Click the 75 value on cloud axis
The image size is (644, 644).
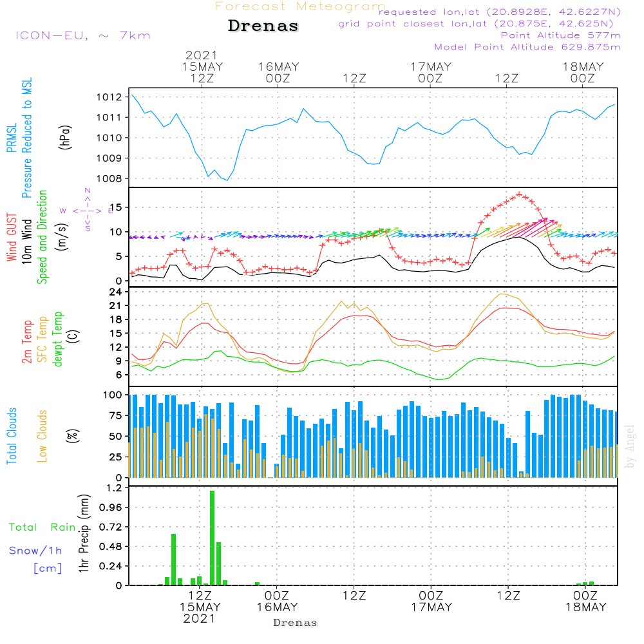click(x=116, y=415)
